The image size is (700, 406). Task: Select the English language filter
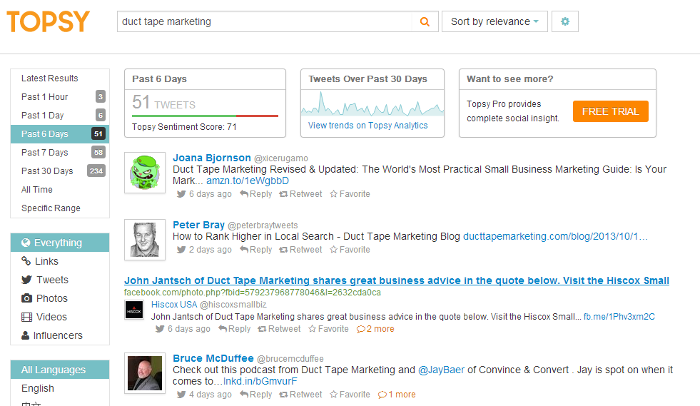(x=60, y=389)
